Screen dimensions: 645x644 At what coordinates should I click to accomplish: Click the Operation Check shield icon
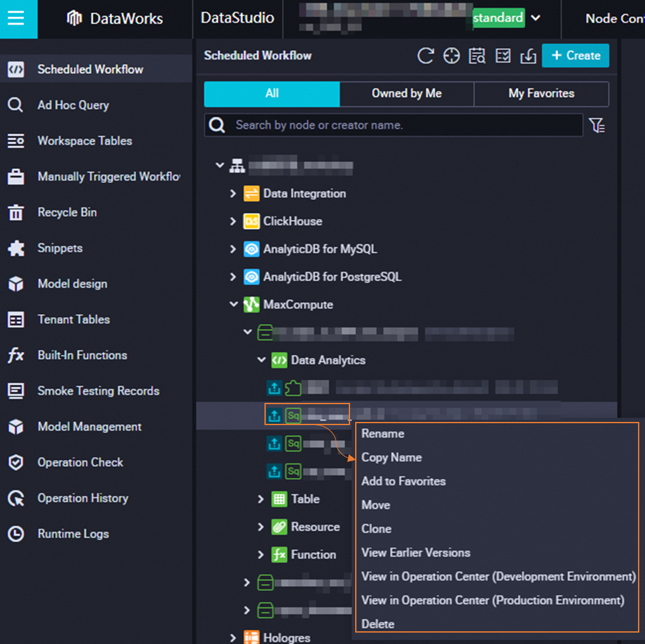pyautogui.click(x=16, y=463)
